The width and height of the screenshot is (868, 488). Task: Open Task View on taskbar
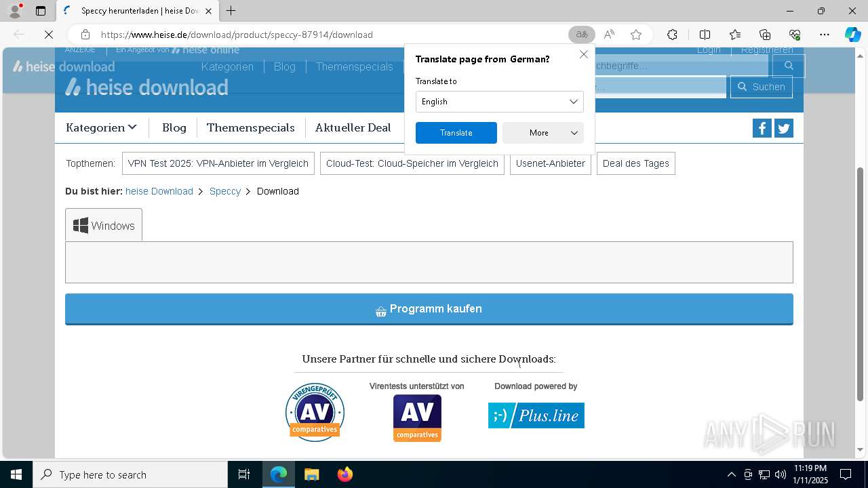[x=244, y=474]
